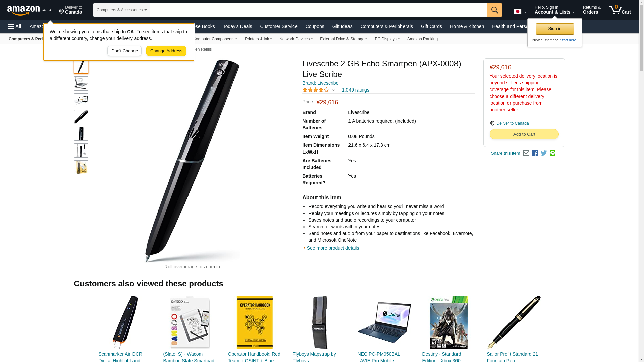Click inside the search text field
Viewport: 644px width, 362px height.
point(318,10)
